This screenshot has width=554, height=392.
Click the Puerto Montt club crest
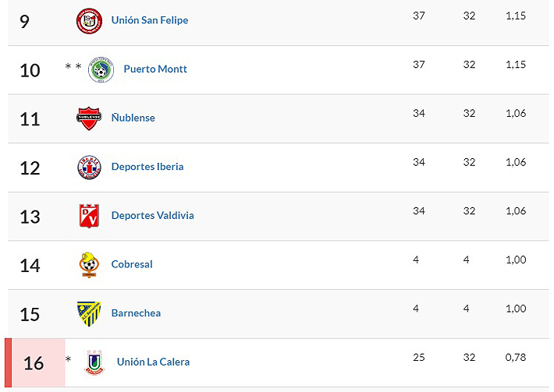click(x=101, y=69)
